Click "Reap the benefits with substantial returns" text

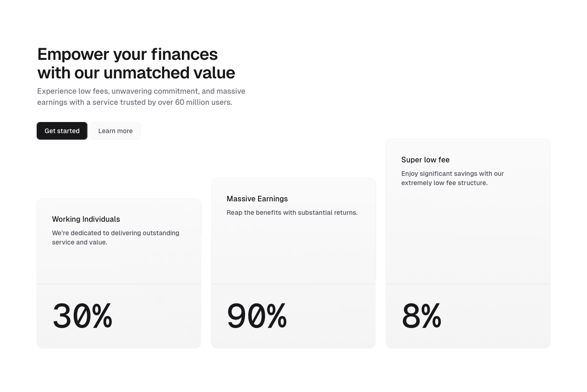292,212
